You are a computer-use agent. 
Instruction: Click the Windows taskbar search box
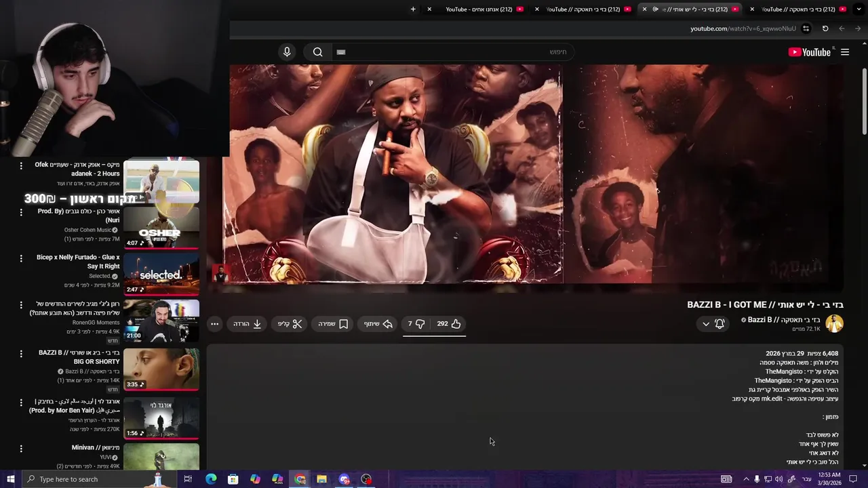pyautogui.click(x=99, y=479)
